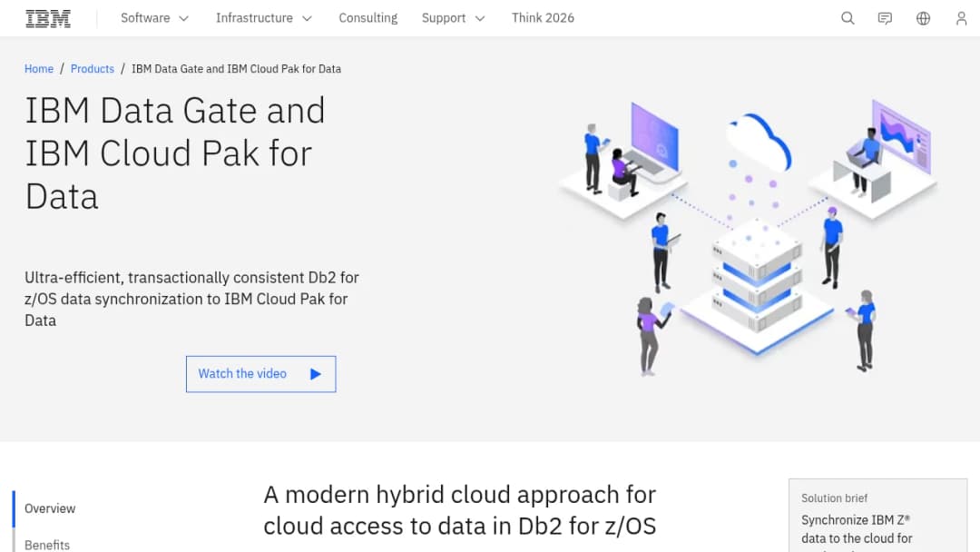Go to Home breadcrumb link
980x552 pixels.
(39, 69)
